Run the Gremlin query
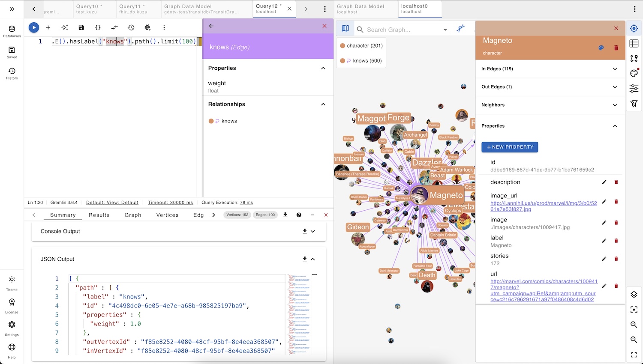This screenshot has width=643, height=364. coord(33,27)
